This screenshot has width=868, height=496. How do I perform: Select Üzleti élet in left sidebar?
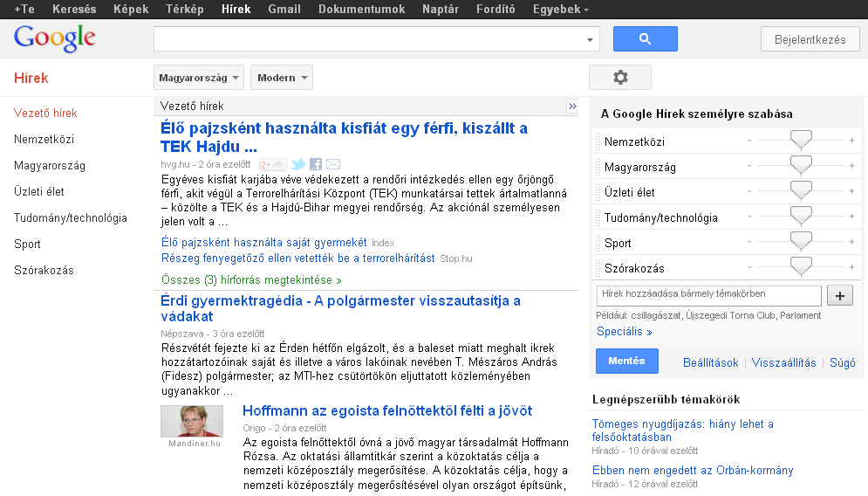[38, 192]
